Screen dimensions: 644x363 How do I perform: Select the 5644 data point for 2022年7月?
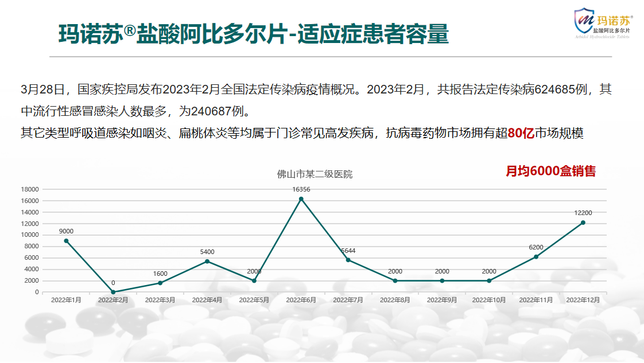(x=348, y=260)
